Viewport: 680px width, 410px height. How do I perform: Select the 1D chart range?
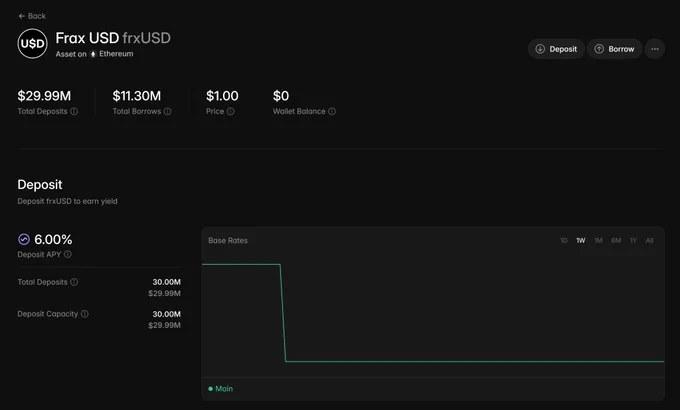(x=564, y=240)
